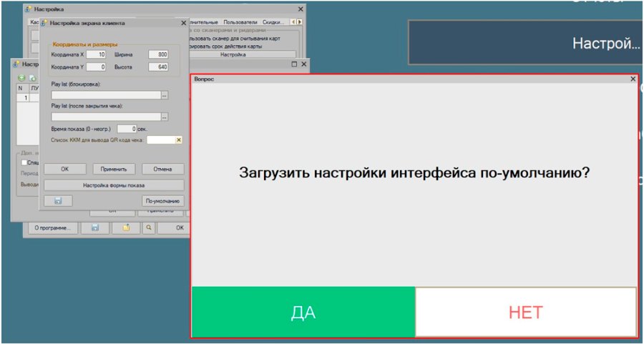Click OK at bottom of Настройка window
Image resolution: width=644 pixels, height=344 pixels.
175,228
